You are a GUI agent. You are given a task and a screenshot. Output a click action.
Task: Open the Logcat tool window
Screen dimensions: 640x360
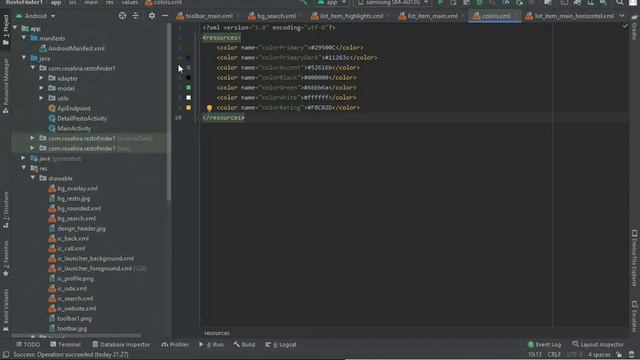[x=281, y=345]
